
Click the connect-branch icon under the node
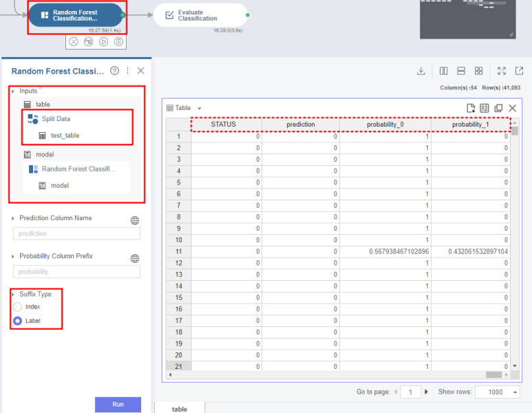point(89,42)
